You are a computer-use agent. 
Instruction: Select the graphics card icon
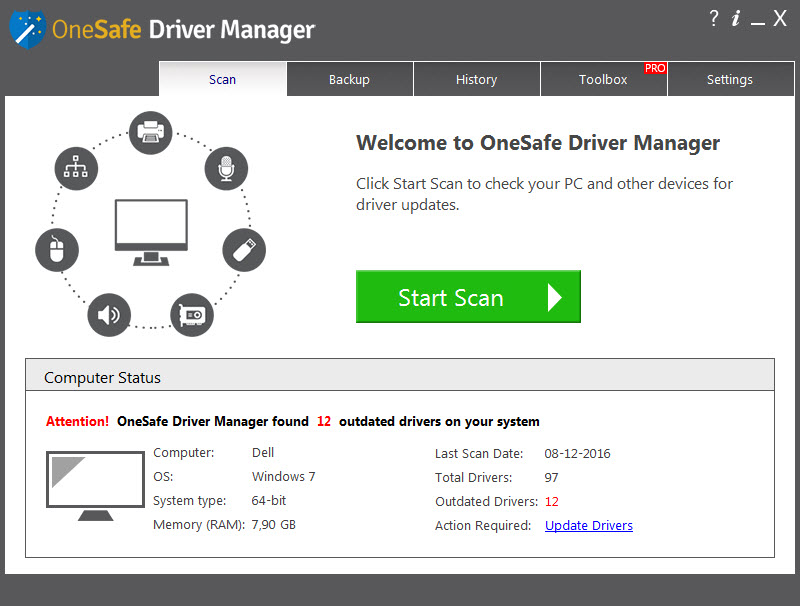(191, 315)
